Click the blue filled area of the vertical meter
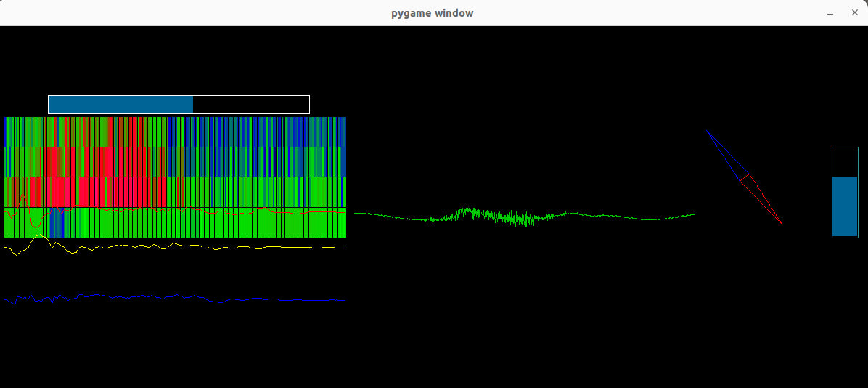Image resolution: width=868 pixels, height=388 pixels. [x=844, y=206]
